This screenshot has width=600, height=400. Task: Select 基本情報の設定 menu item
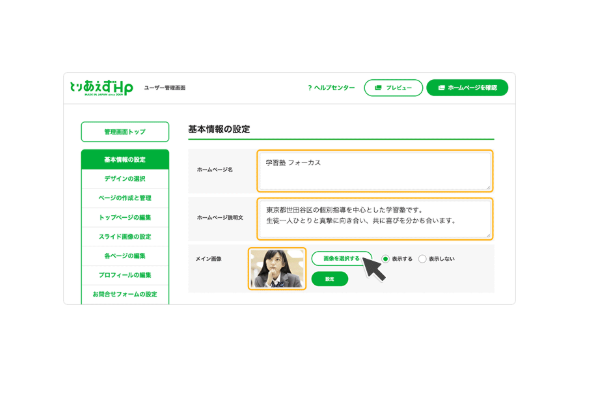pyautogui.click(x=125, y=160)
